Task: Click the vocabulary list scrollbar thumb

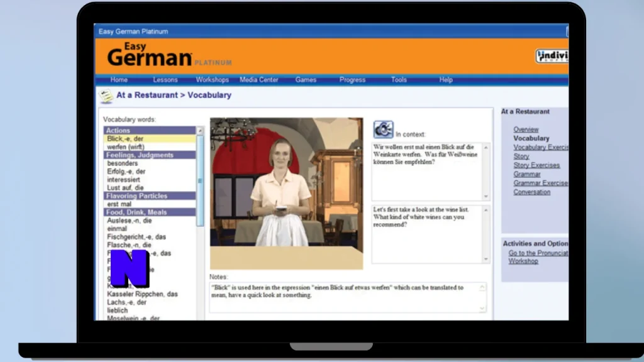Action: pos(200,180)
